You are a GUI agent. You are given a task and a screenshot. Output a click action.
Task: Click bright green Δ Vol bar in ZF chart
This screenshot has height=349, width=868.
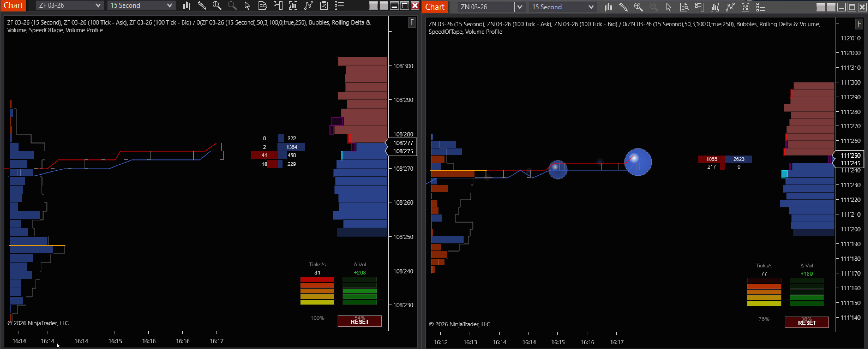[x=359, y=291]
